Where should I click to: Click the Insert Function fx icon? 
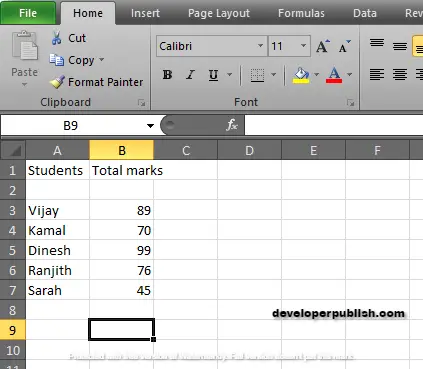[x=232, y=125]
